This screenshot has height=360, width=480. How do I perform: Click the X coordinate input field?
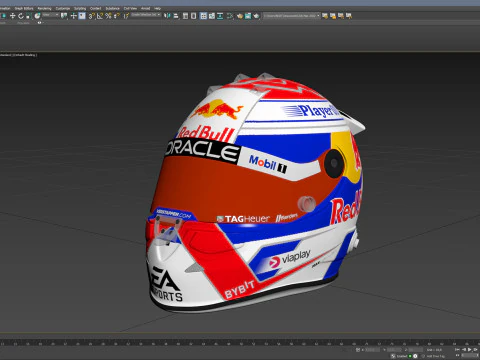372,350
